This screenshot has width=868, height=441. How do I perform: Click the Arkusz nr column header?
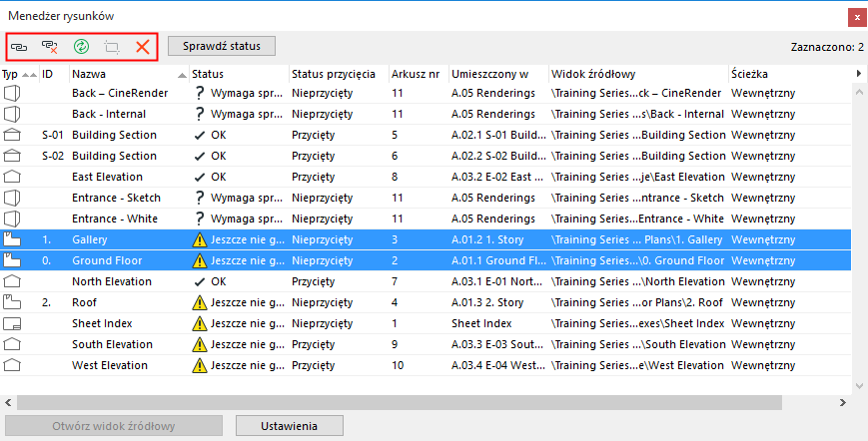pos(416,74)
